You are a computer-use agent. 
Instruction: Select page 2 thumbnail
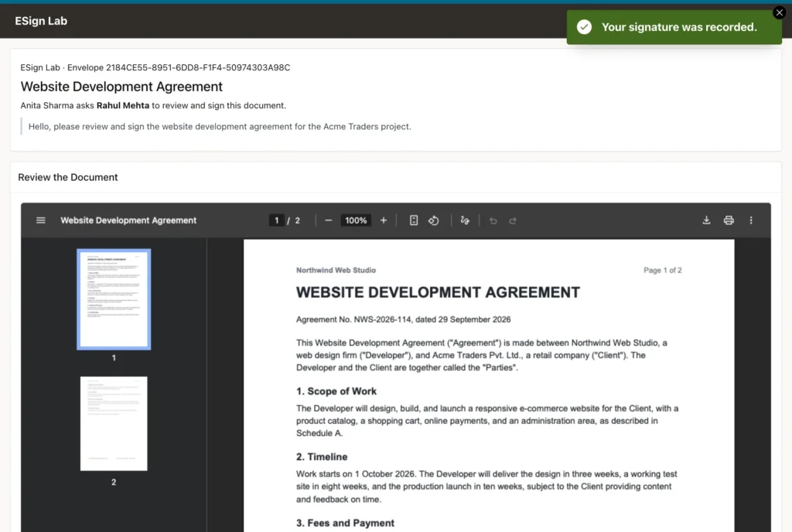(114, 424)
